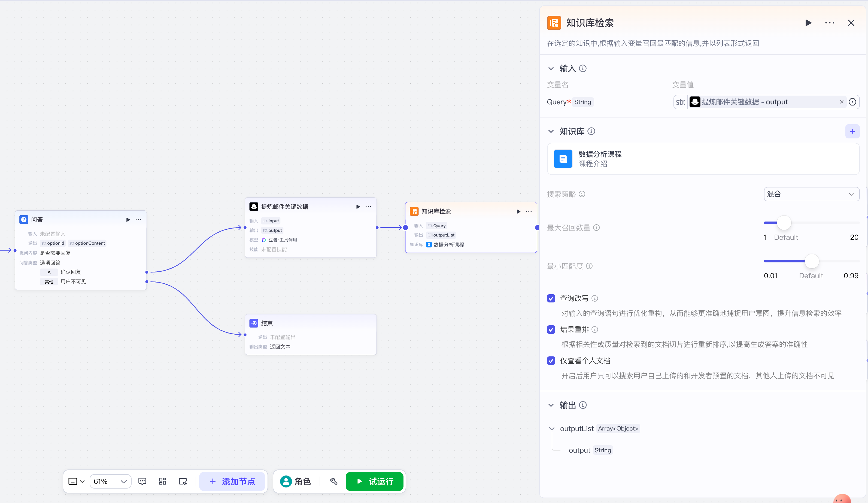Viewport: 868px width, 503px height.
Task: Collapse the outputList Array<Object> tree item
Action: [551, 429]
